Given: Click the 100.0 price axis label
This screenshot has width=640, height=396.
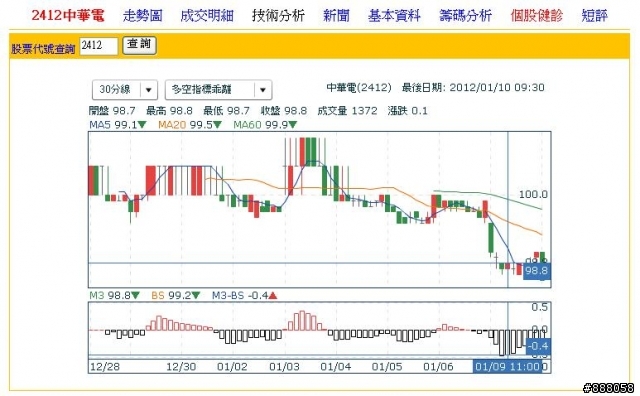Looking at the screenshot, I should pos(533,194).
